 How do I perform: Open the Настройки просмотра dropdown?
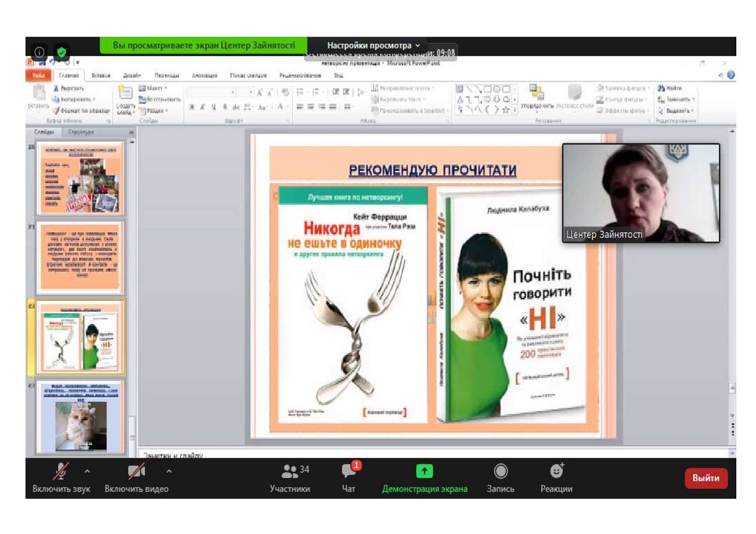[373, 46]
